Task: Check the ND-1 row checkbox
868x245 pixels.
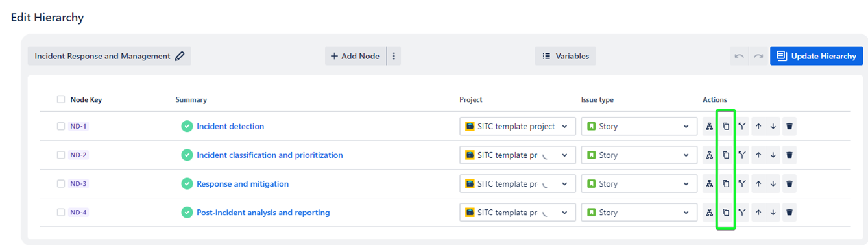Action: point(61,126)
